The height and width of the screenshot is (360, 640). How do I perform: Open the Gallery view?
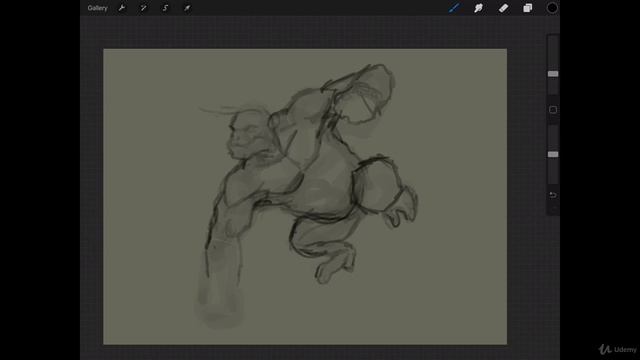98,8
